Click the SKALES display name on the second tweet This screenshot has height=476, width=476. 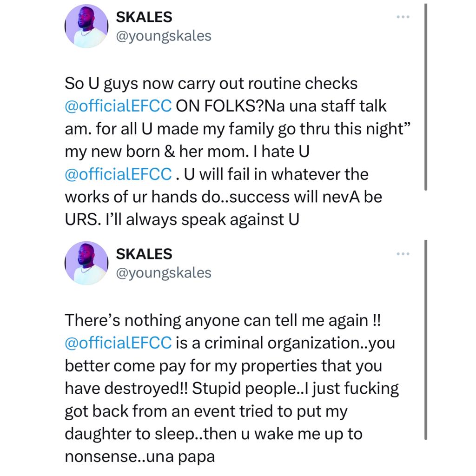[144, 254]
